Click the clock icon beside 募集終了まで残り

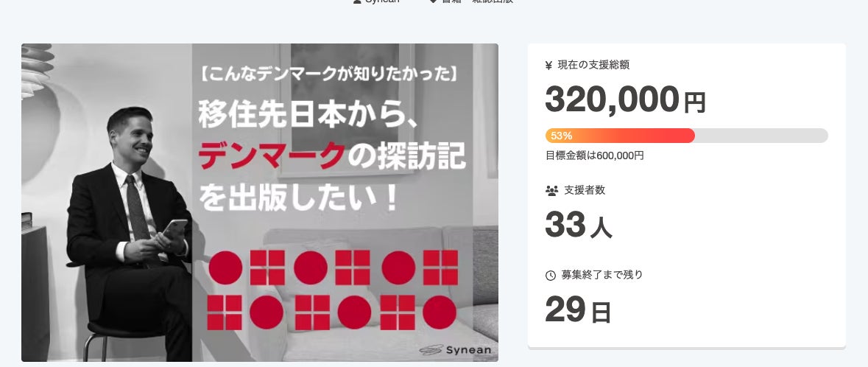pyautogui.click(x=550, y=276)
